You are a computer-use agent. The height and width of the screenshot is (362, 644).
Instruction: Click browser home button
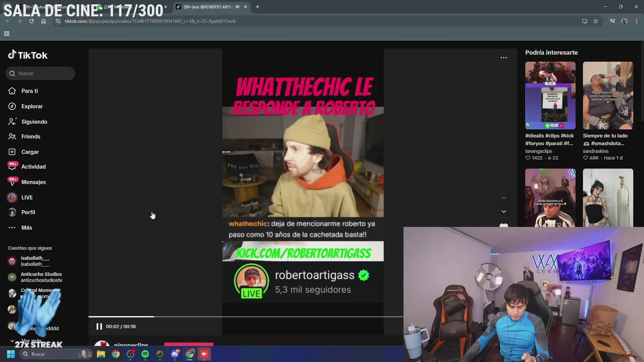pyautogui.click(x=43, y=21)
